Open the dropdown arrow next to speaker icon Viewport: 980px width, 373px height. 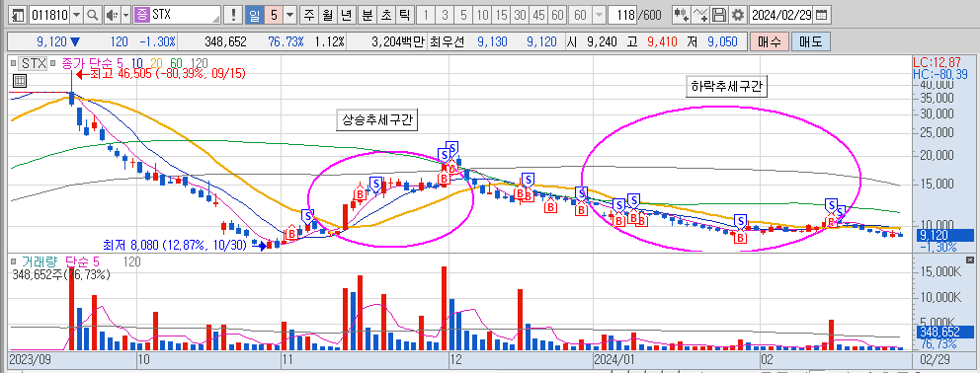click(125, 15)
